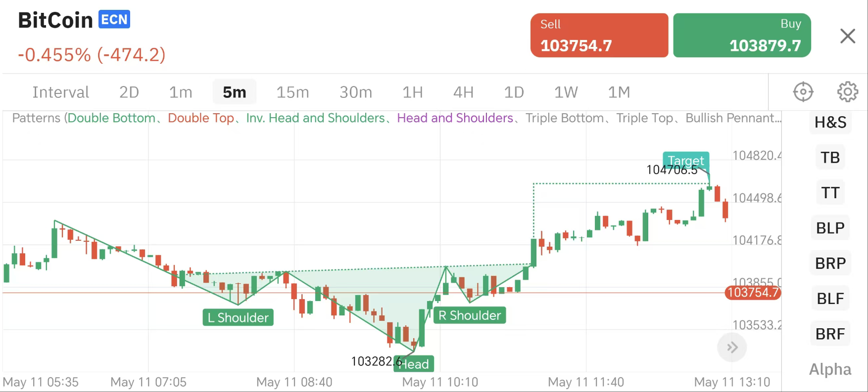Click the crosshair target icon
Image resolution: width=868 pixels, height=392 pixels.
coord(803,92)
